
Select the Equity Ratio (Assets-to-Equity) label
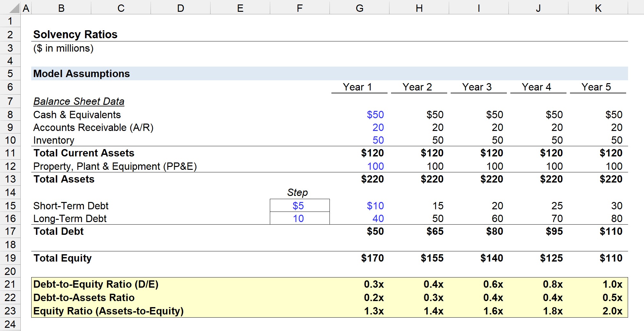click(x=108, y=311)
